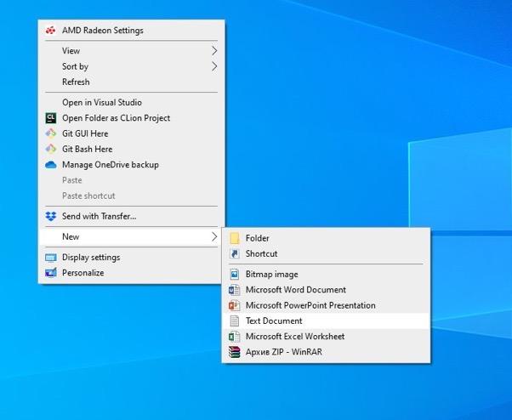
Task: Expand the View submenu arrow
Action: coord(214,51)
